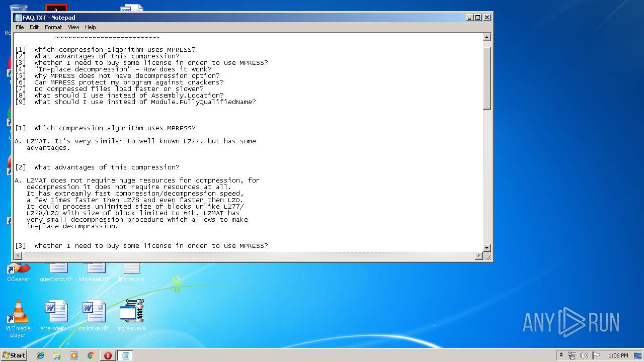Select the license.txt desktop file
The height and width of the screenshot is (362, 644).
click(131, 273)
